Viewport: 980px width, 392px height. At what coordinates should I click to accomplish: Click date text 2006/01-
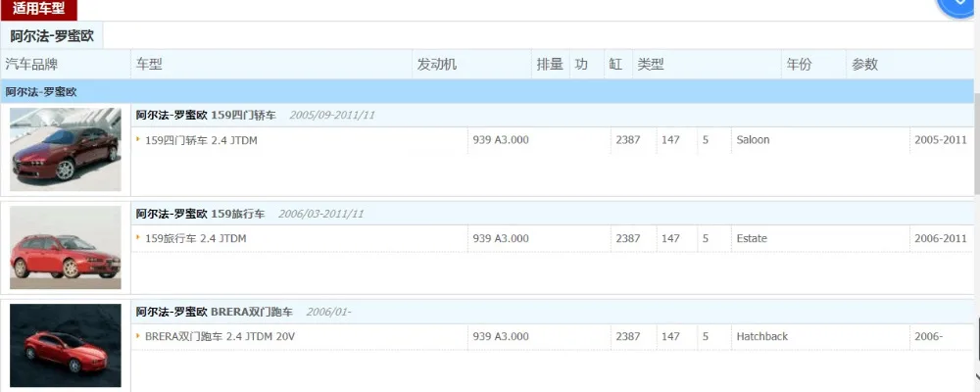(328, 312)
